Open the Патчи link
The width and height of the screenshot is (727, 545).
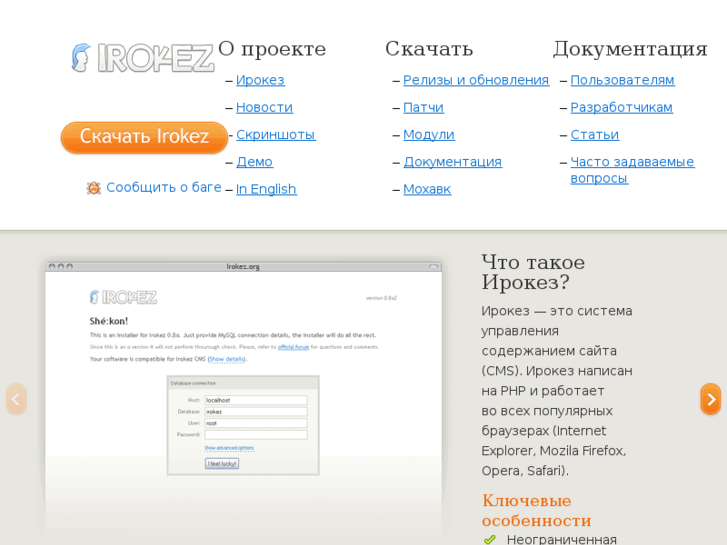[x=423, y=108]
